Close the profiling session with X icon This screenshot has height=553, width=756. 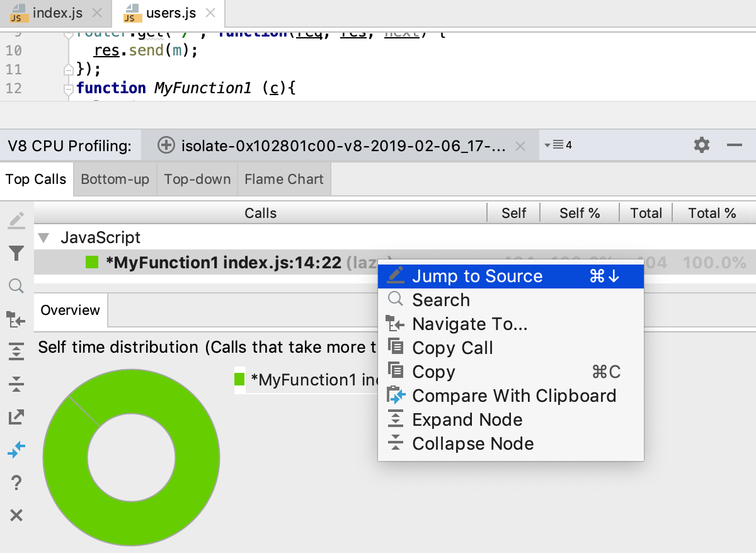(x=520, y=145)
